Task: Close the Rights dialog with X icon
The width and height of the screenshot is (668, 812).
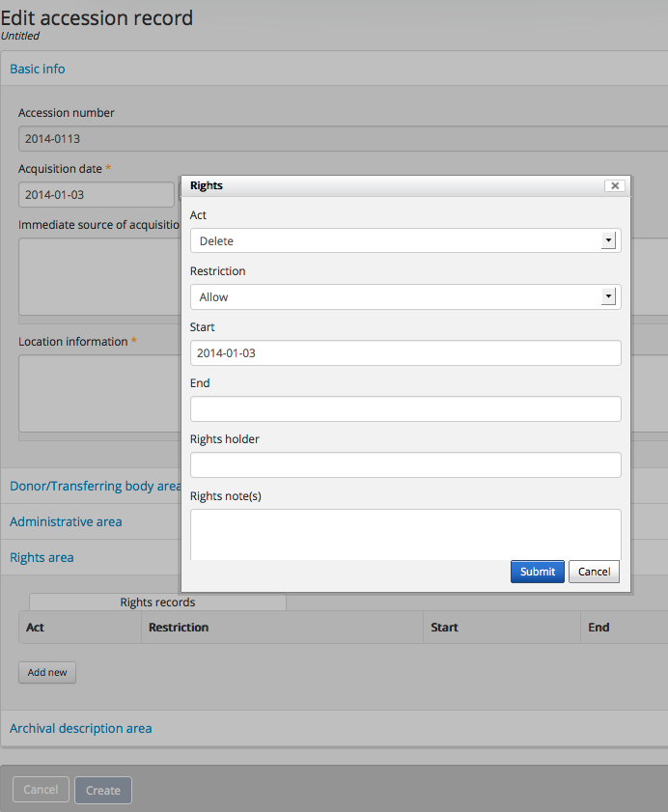Action: [614, 185]
